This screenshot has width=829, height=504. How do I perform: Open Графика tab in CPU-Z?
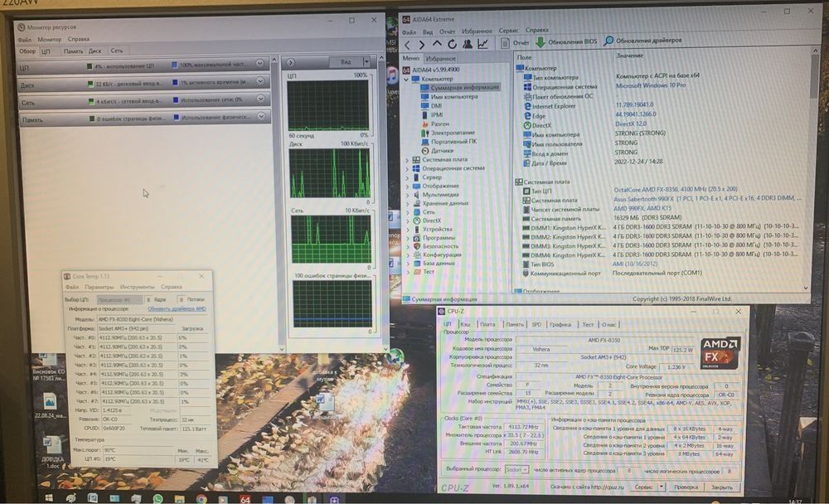click(560, 324)
